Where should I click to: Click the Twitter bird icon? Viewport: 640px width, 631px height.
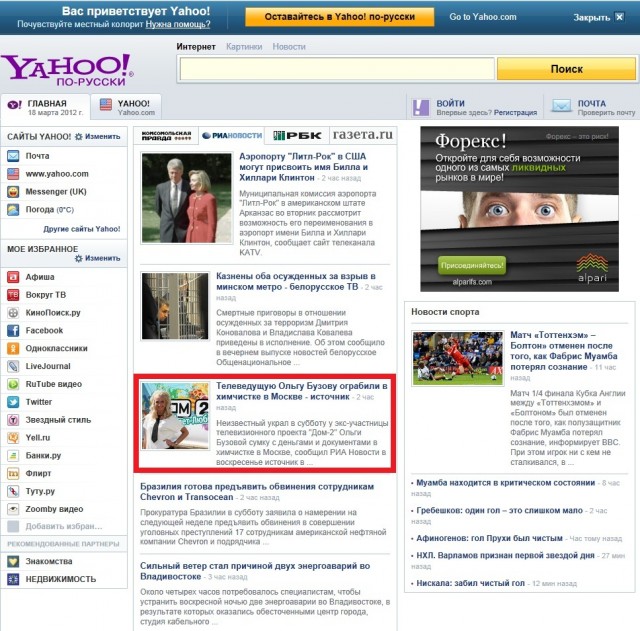coord(13,402)
